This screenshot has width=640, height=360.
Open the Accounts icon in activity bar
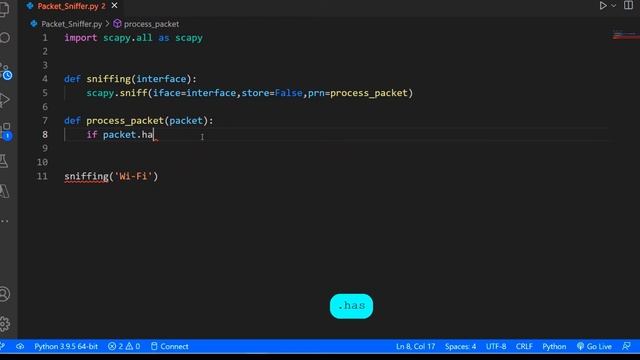[x=4, y=294]
